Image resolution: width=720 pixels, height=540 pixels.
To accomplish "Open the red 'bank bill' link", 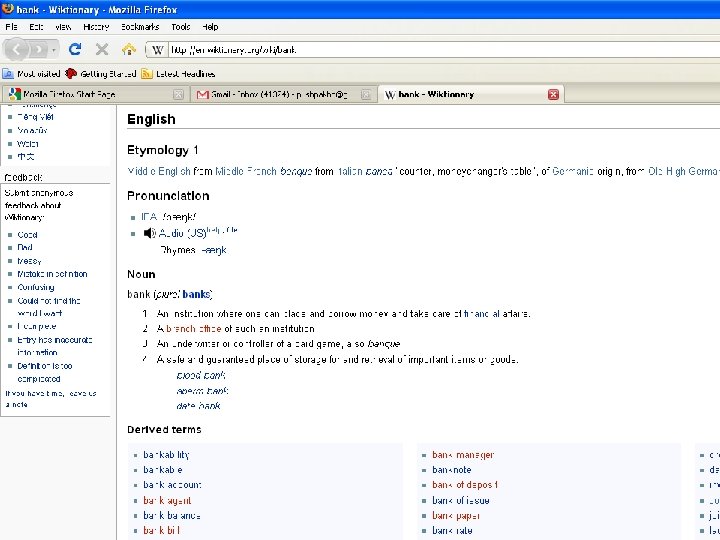I will [161, 530].
